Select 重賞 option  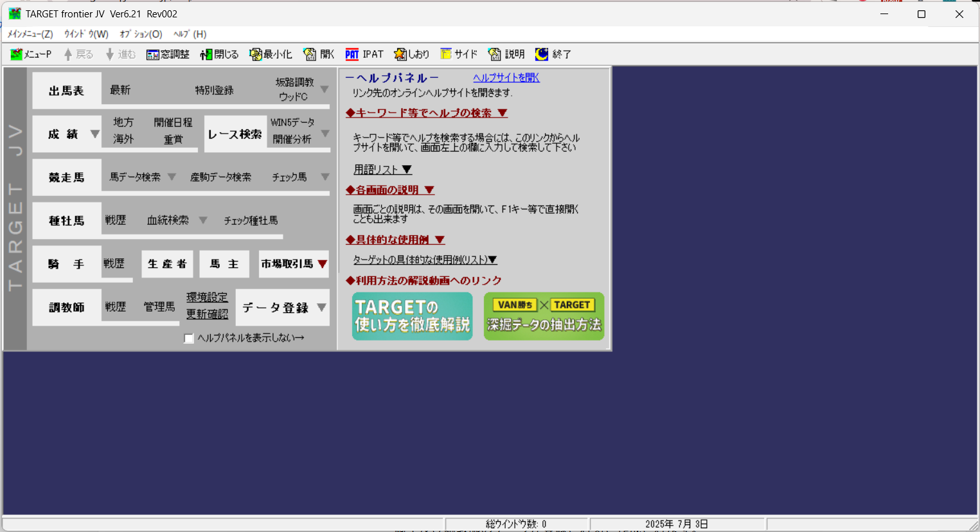tap(173, 139)
